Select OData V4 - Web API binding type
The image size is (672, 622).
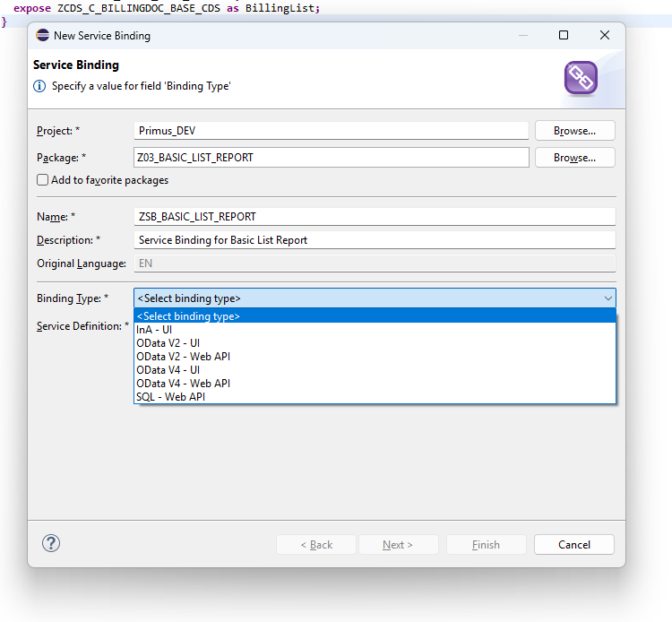[x=375, y=384]
